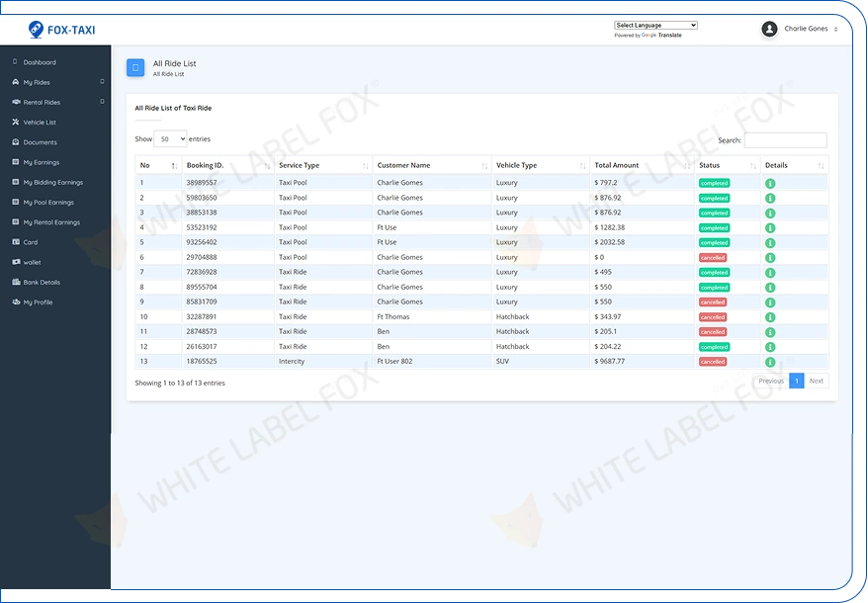Open My Rental Earnings menu item
Screen dimensions: 868x603
(51, 222)
